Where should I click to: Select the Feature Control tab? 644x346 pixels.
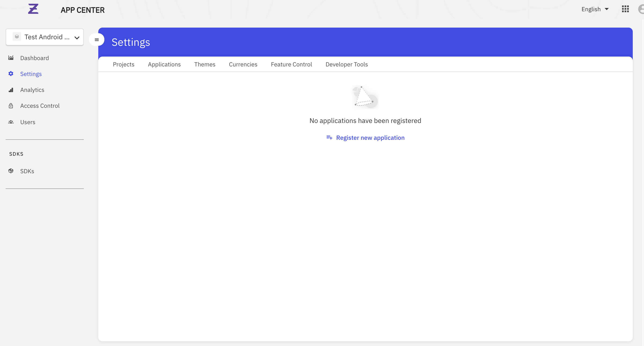[292, 64]
